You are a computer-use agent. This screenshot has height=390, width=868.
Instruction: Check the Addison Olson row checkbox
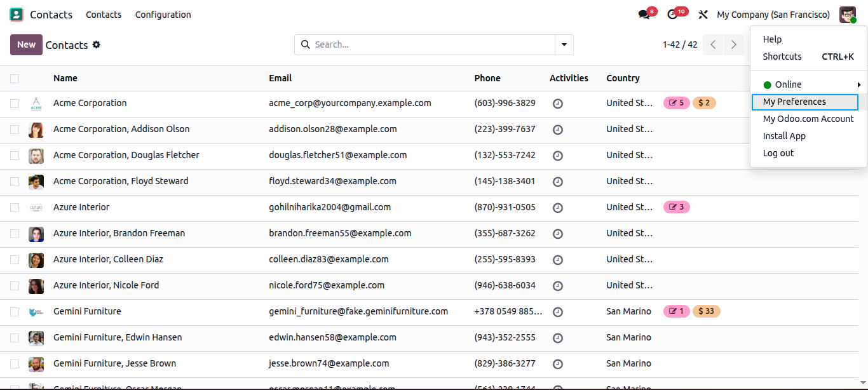coord(15,130)
